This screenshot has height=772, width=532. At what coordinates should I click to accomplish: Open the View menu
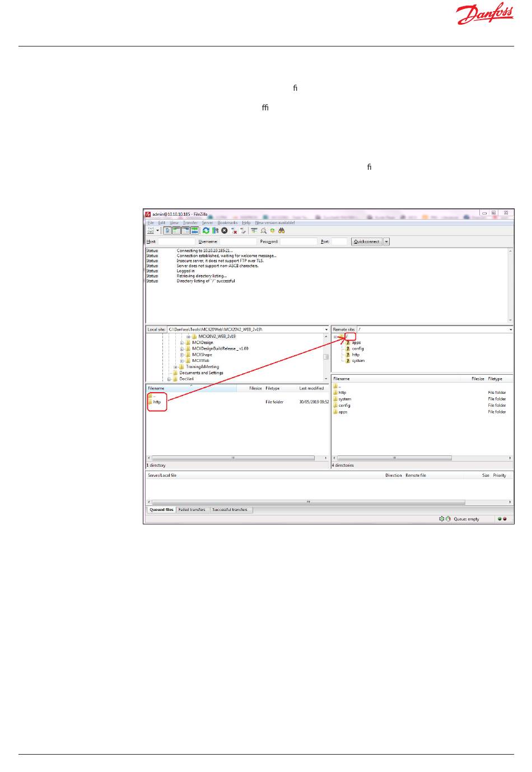tap(174, 222)
